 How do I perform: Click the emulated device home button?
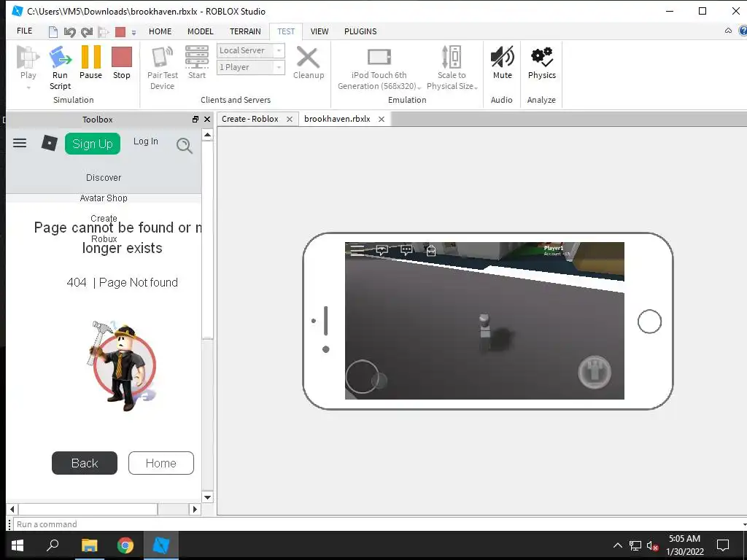pos(649,322)
